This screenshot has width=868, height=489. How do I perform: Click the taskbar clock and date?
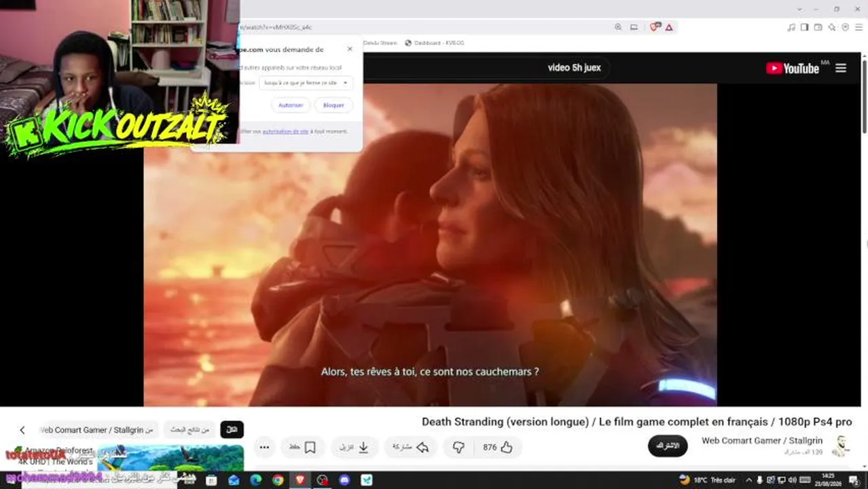pyautogui.click(x=828, y=480)
